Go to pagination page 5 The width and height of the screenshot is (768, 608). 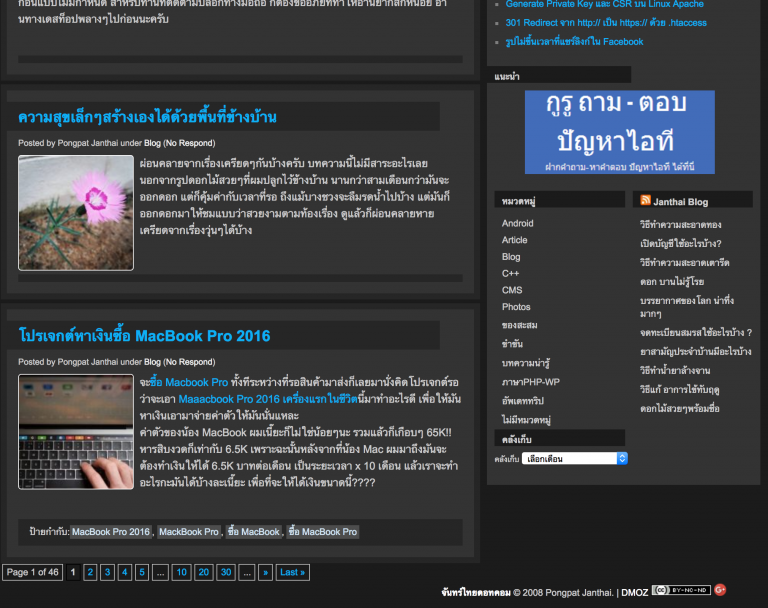142,572
